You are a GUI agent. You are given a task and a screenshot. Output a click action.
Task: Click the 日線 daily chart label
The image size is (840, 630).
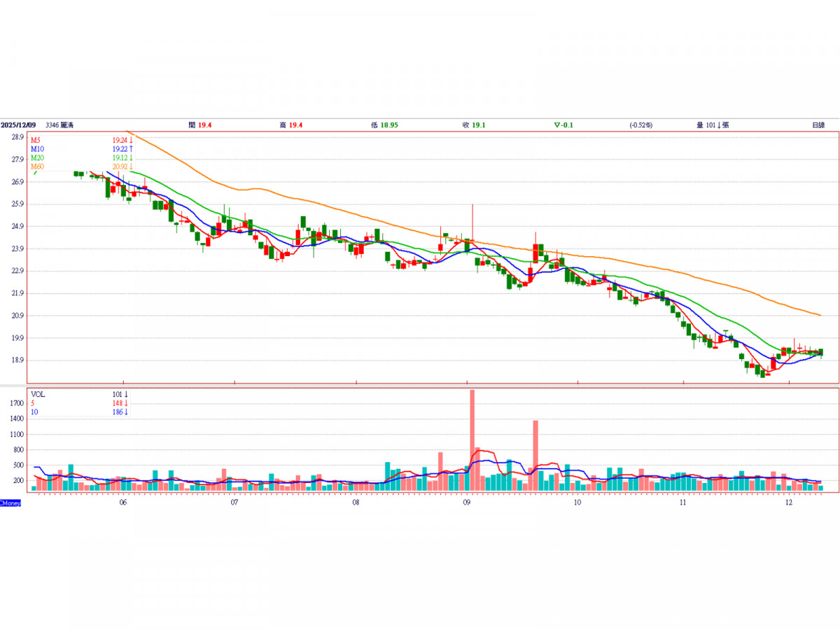(x=818, y=125)
